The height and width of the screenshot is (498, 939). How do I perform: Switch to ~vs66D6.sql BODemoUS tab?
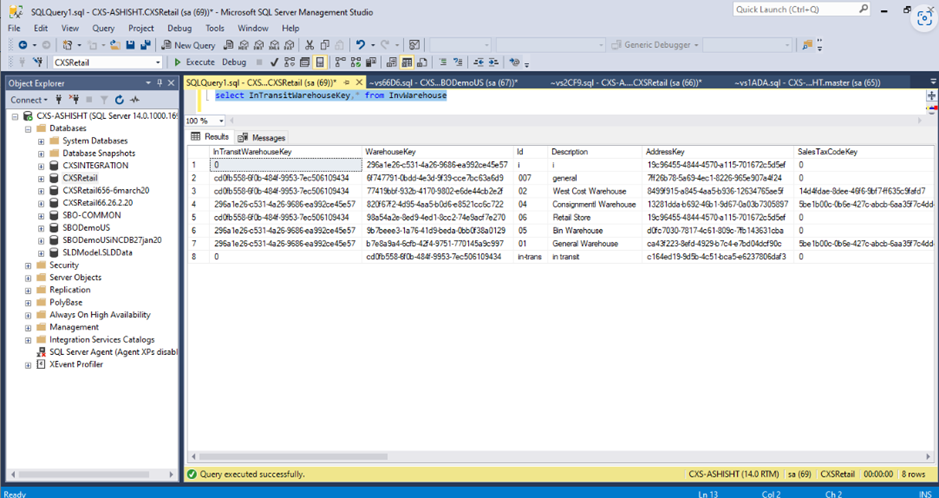(443, 83)
